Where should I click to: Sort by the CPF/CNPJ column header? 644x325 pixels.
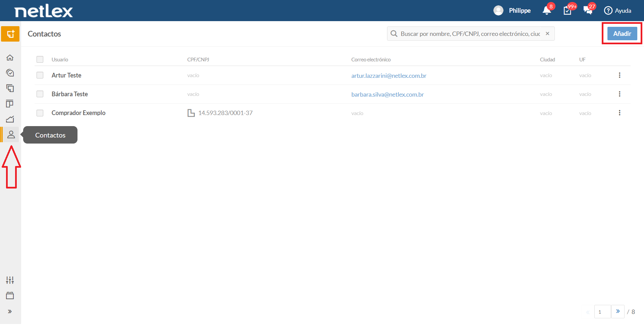point(198,60)
